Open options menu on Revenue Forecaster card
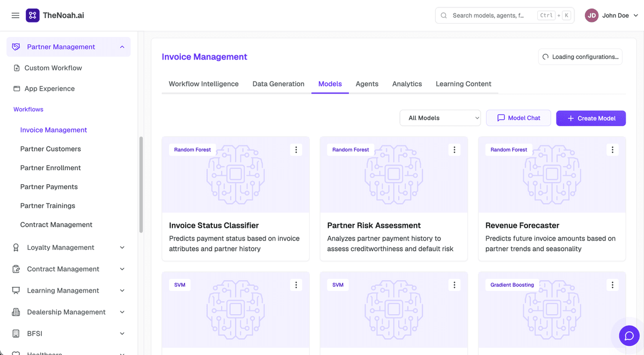The height and width of the screenshot is (355, 644). pos(612,150)
